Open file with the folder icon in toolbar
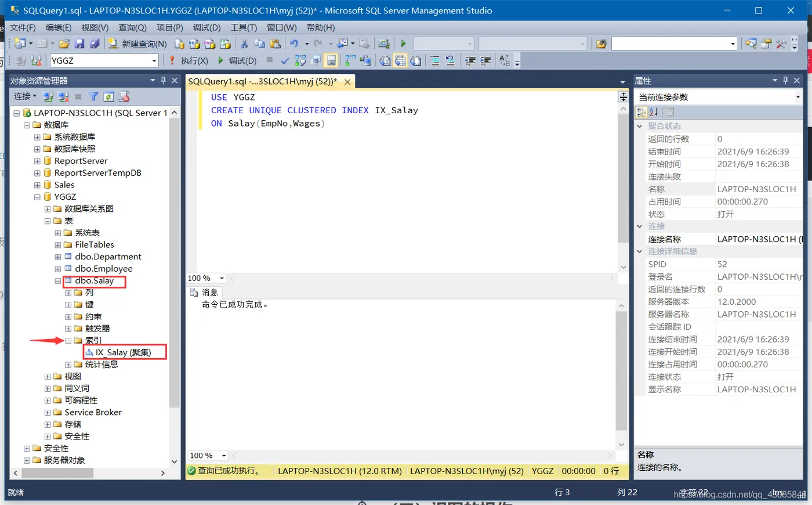The height and width of the screenshot is (505, 812). pos(64,44)
